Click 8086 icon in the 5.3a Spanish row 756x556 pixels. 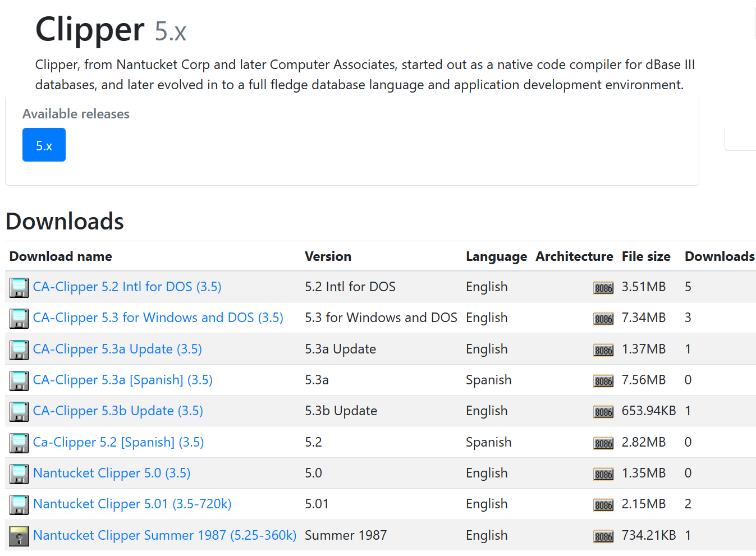coord(603,381)
